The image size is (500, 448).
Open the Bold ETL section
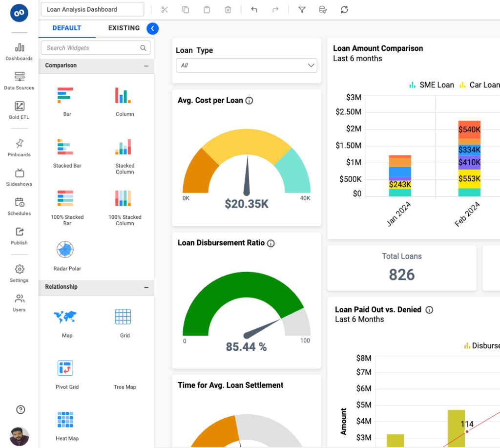click(x=19, y=110)
